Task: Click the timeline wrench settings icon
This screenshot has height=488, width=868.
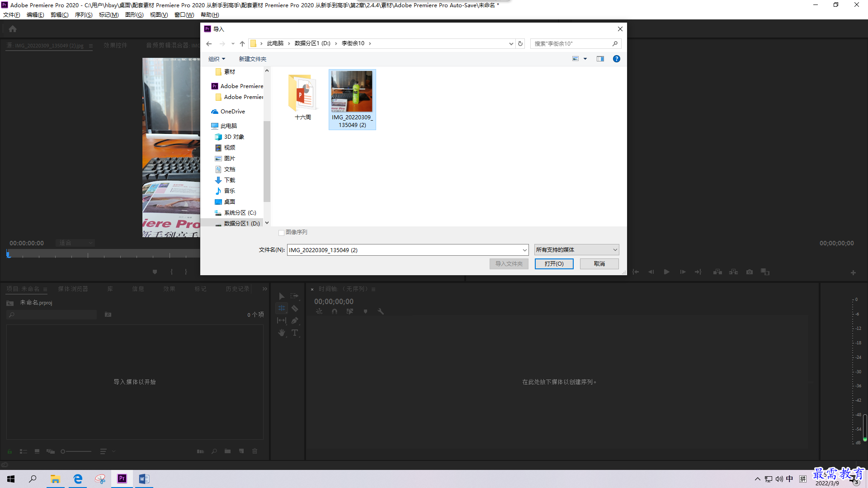Action: pos(381,311)
